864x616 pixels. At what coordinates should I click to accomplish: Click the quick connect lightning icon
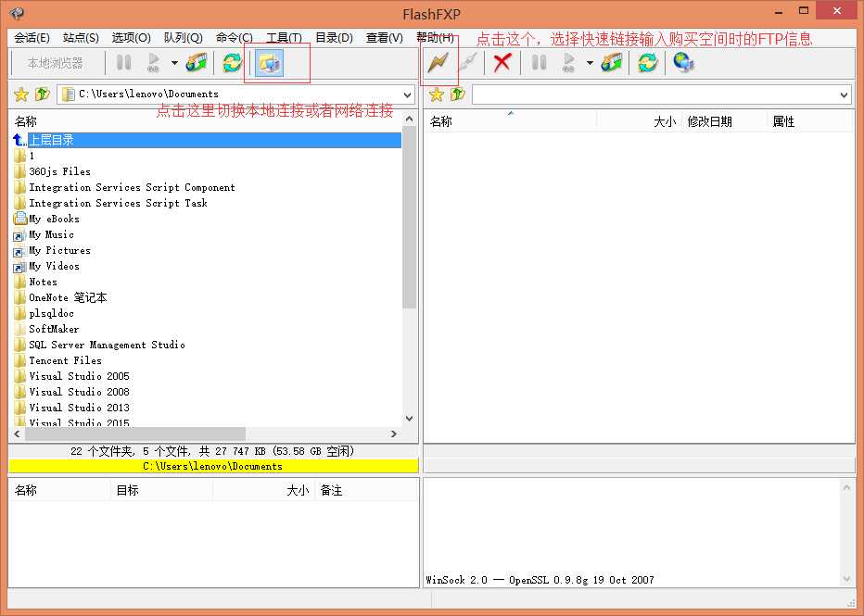pyautogui.click(x=438, y=62)
